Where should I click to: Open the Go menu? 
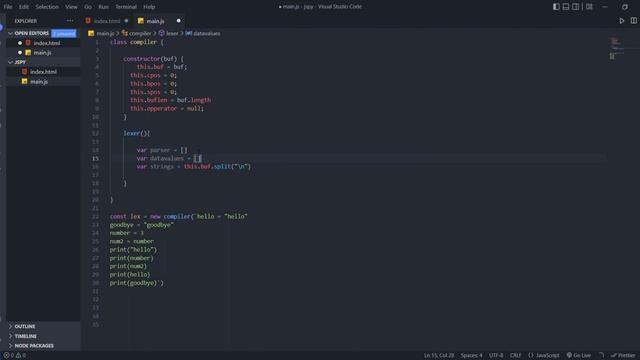pos(88,7)
